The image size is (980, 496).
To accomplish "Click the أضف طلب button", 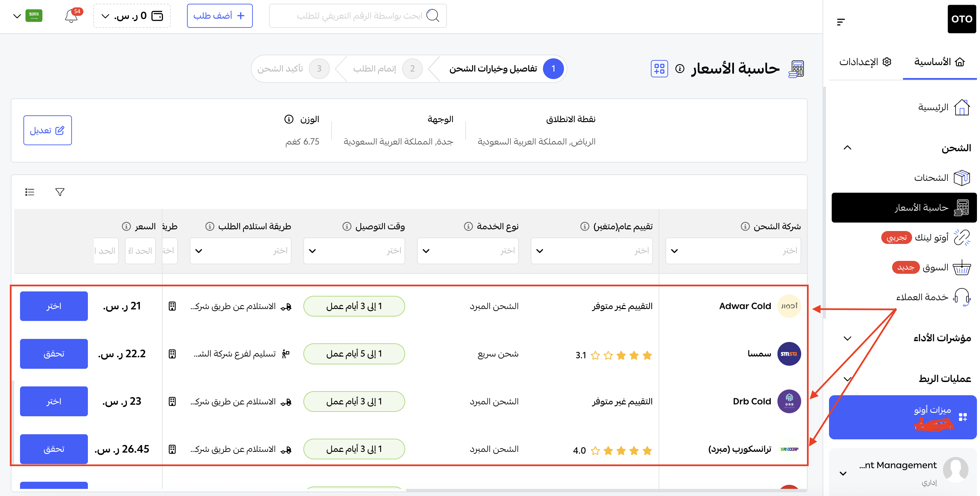I will 220,16.
